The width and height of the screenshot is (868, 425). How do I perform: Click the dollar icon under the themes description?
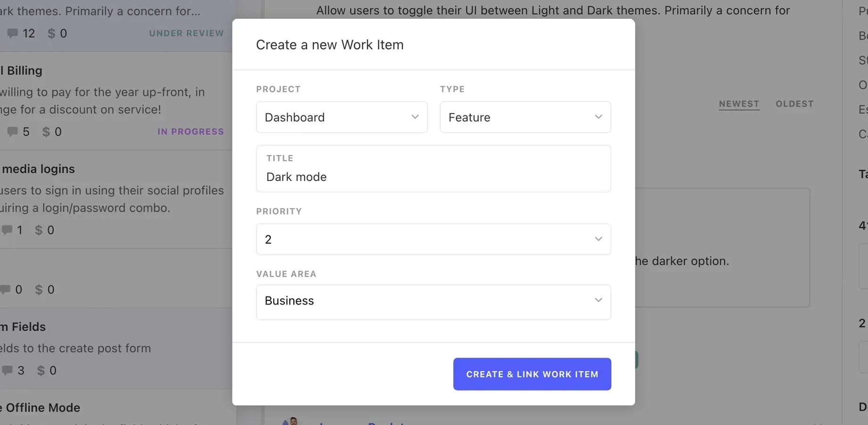(x=50, y=33)
